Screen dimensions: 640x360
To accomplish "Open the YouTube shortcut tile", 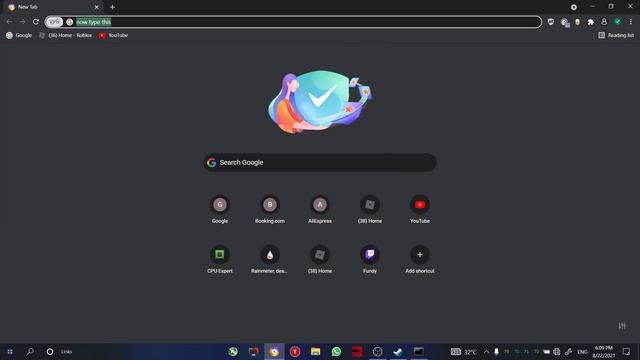I will (x=420, y=210).
